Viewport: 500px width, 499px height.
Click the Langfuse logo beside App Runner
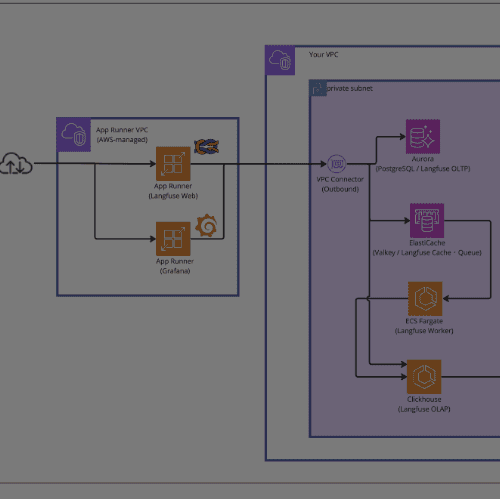(x=207, y=147)
